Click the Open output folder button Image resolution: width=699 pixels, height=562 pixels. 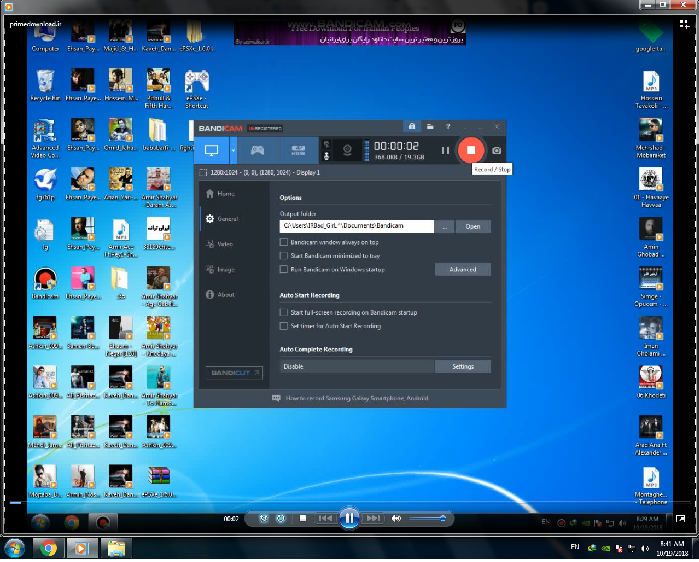point(473,226)
